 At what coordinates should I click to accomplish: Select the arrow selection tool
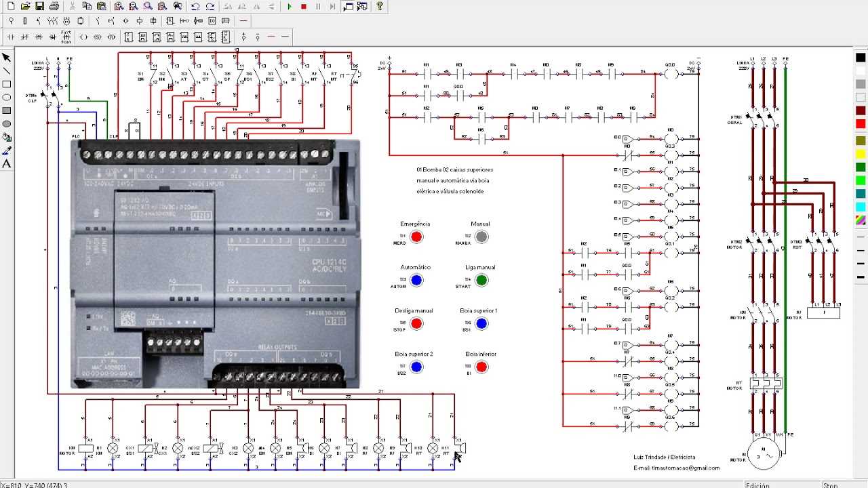coord(7,58)
